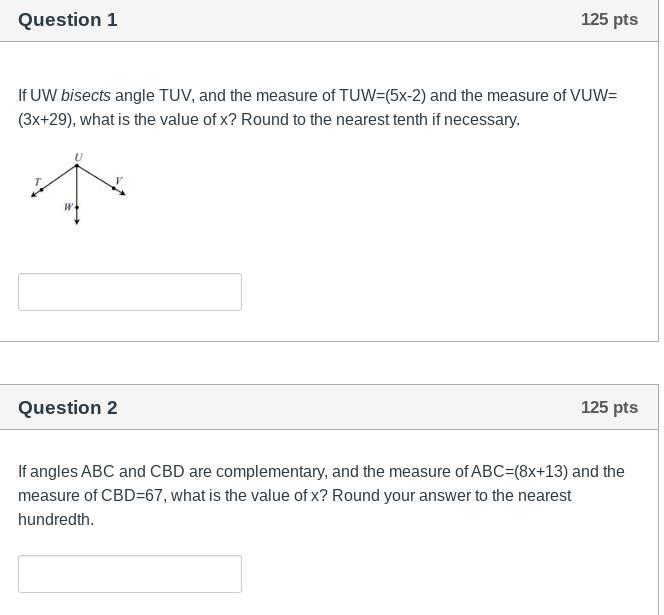The height and width of the screenshot is (615, 664).
Task: Click the downward arrowhead of ray UW
Action: tap(77, 221)
